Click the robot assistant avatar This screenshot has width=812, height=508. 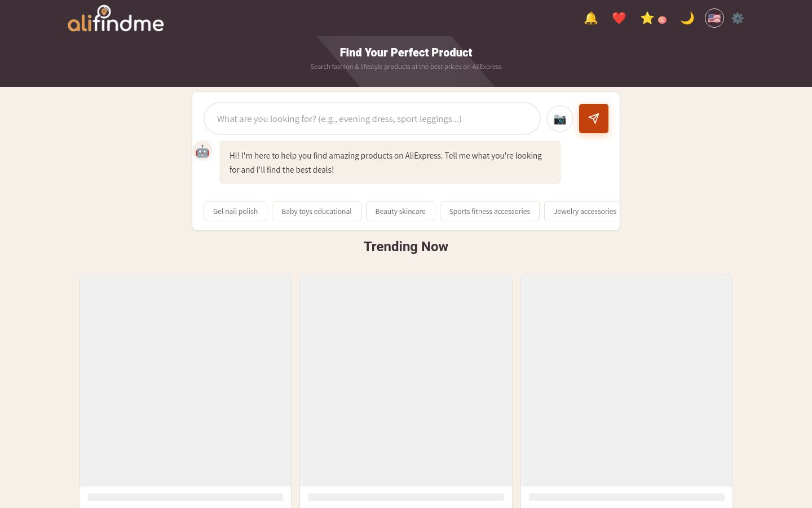(x=202, y=151)
